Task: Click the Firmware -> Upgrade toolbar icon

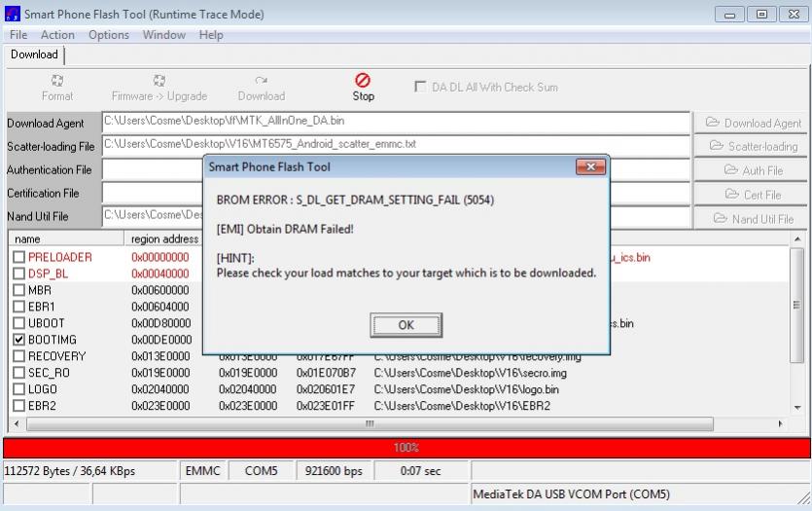Action: point(159,81)
